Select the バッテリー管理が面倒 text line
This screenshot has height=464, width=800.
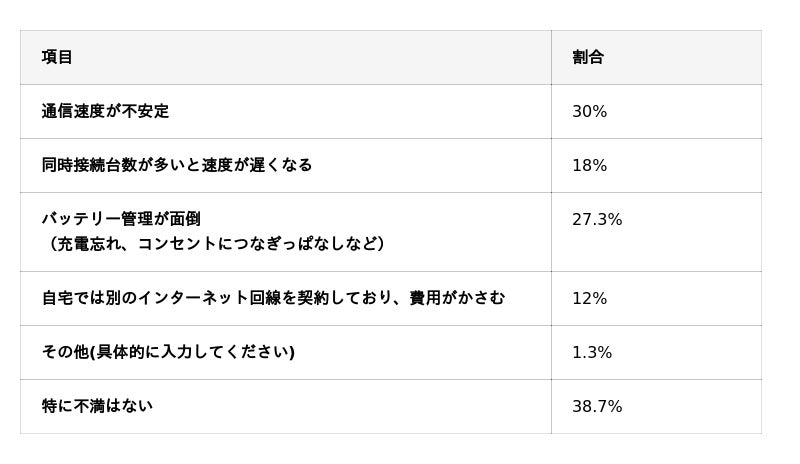pyautogui.click(x=121, y=219)
